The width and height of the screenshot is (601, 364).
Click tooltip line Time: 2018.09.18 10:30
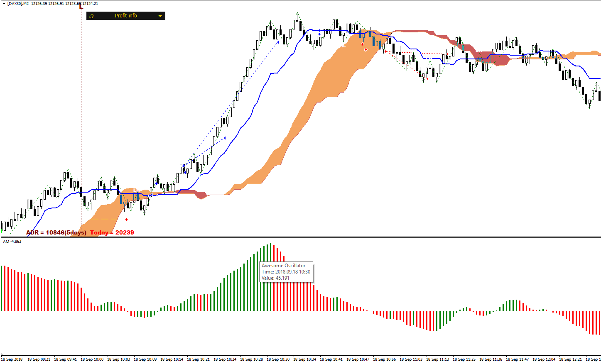[286, 272]
